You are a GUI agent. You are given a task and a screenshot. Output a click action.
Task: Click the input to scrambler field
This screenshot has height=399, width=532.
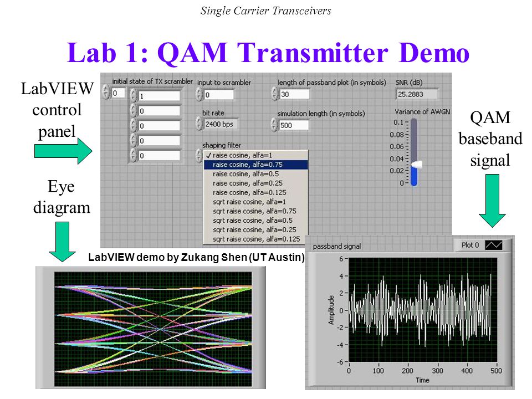(218, 95)
